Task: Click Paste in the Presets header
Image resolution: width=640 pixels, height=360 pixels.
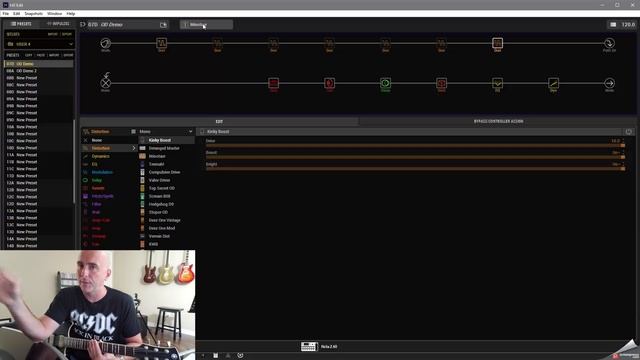Action: (41, 55)
